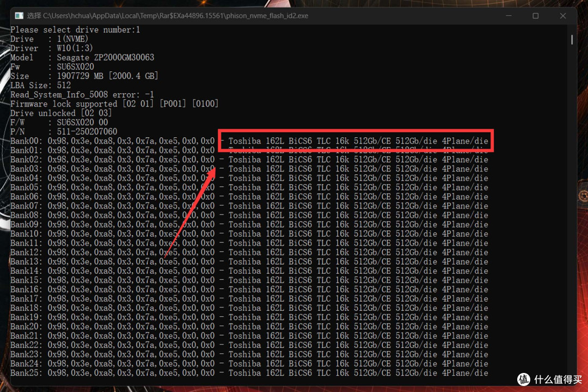Click the Bank25 '4Plane/die' text
Viewport: 588px width, 392px height.
465,373
